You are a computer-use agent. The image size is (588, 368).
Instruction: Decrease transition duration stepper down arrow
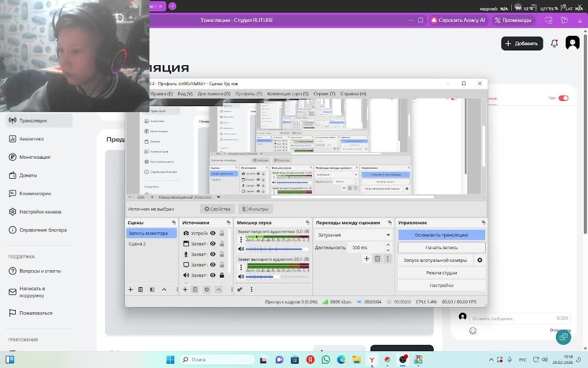(x=388, y=250)
